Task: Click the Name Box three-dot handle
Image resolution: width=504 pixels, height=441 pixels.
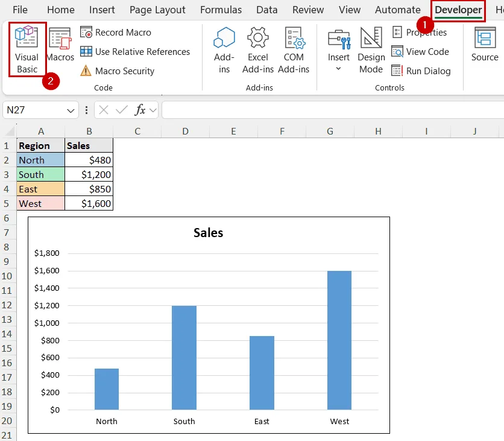Action: 86,110
